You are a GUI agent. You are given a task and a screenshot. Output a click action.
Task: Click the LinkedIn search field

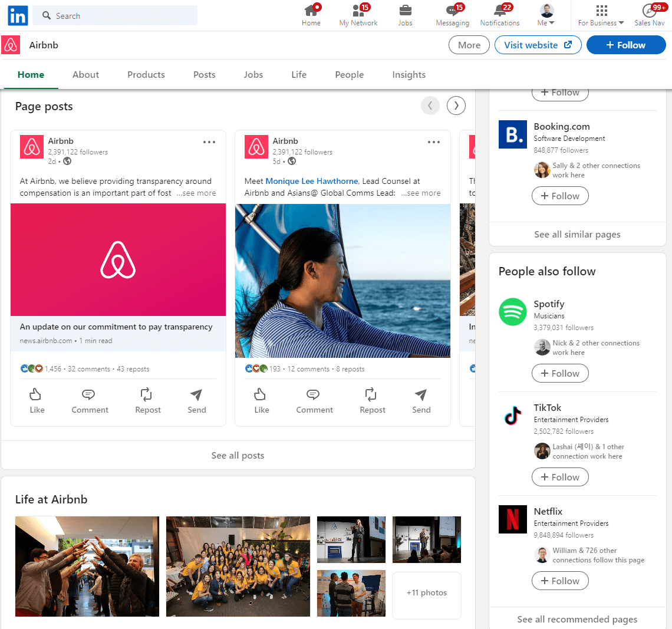(115, 16)
